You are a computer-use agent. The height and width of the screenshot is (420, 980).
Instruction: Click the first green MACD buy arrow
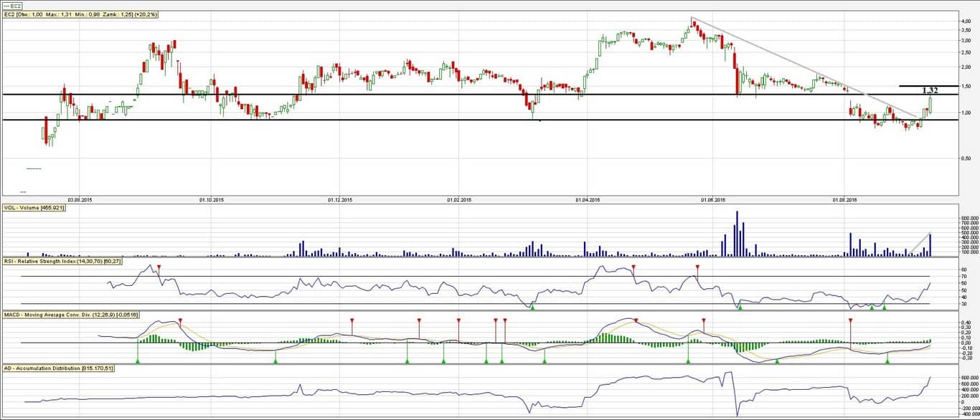(x=137, y=361)
